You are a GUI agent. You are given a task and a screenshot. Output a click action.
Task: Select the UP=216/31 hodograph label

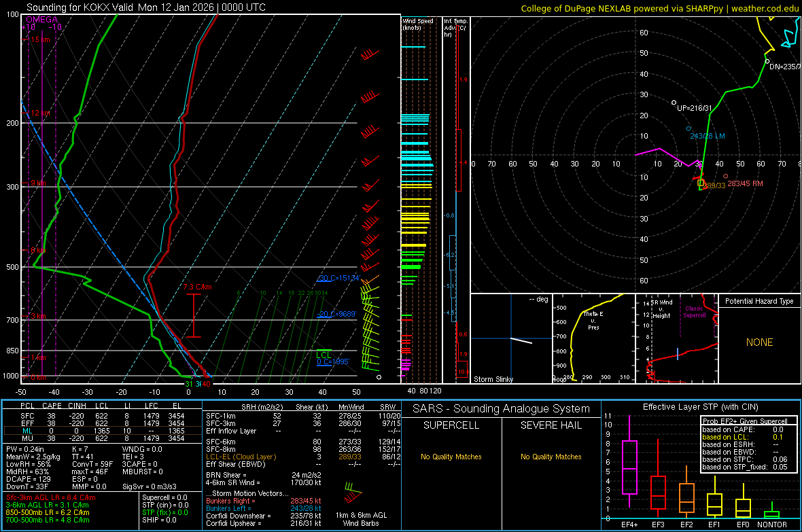[694, 108]
